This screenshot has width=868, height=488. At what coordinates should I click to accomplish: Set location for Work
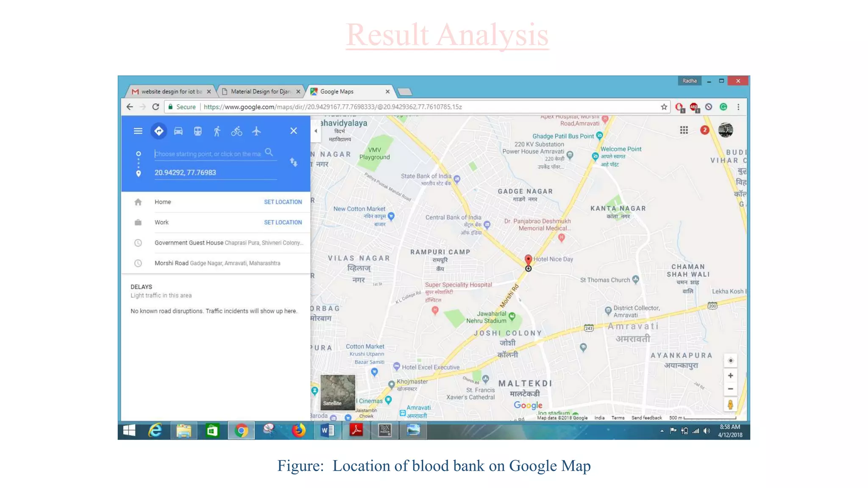pos(283,222)
